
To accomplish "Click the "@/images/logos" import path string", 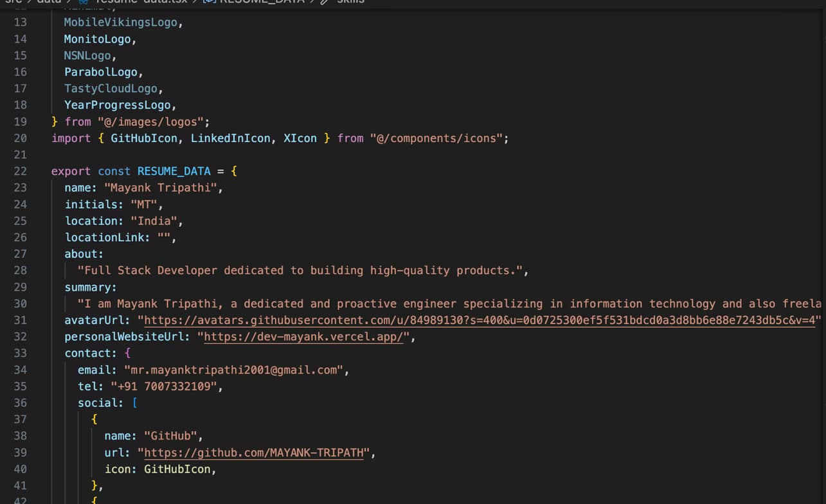I will tap(153, 122).
